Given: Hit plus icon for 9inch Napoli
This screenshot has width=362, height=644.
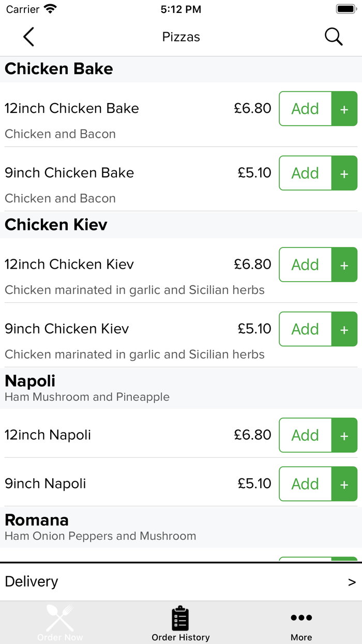Looking at the screenshot, I should tap(344, 484).
